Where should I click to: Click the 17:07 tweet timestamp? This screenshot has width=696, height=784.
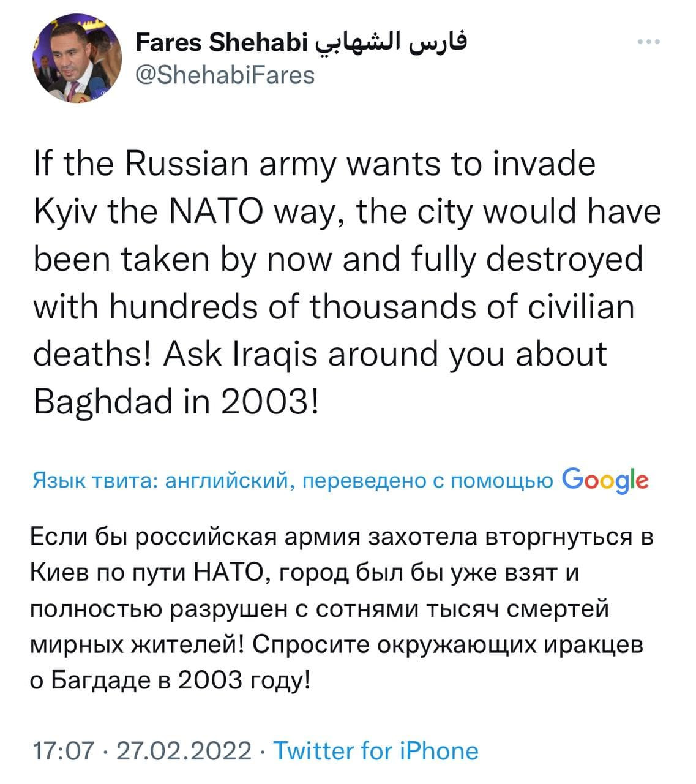pos(63,750)
